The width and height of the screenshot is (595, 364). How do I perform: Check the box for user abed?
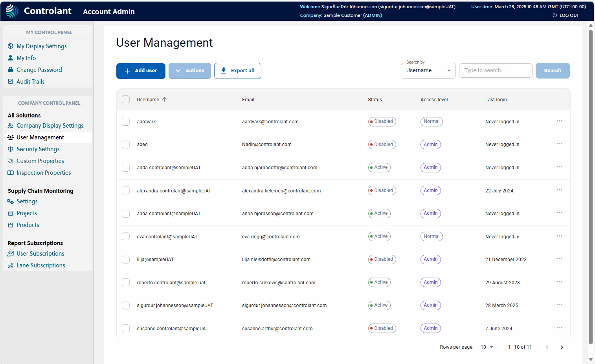tap(126, 145)
